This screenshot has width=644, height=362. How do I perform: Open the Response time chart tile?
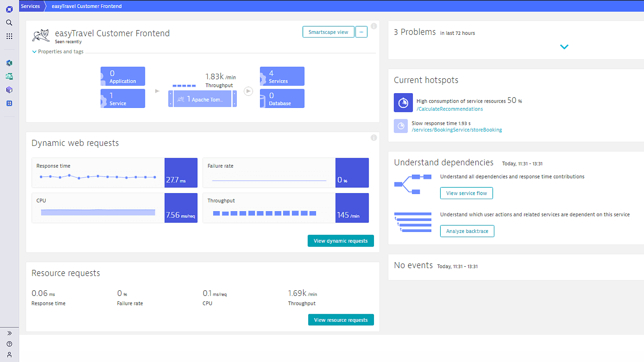pyautogui.click(x=114, y=173)
